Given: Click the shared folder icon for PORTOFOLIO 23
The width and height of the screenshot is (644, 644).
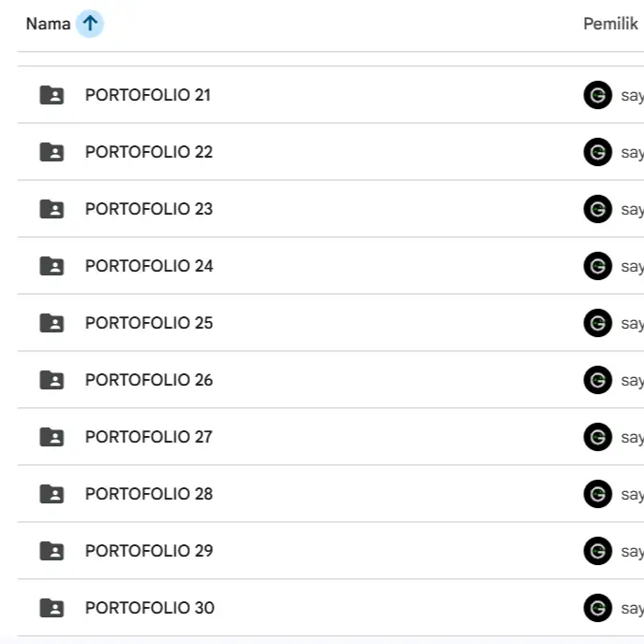Looking at the screenshot, I should [51, 209].
